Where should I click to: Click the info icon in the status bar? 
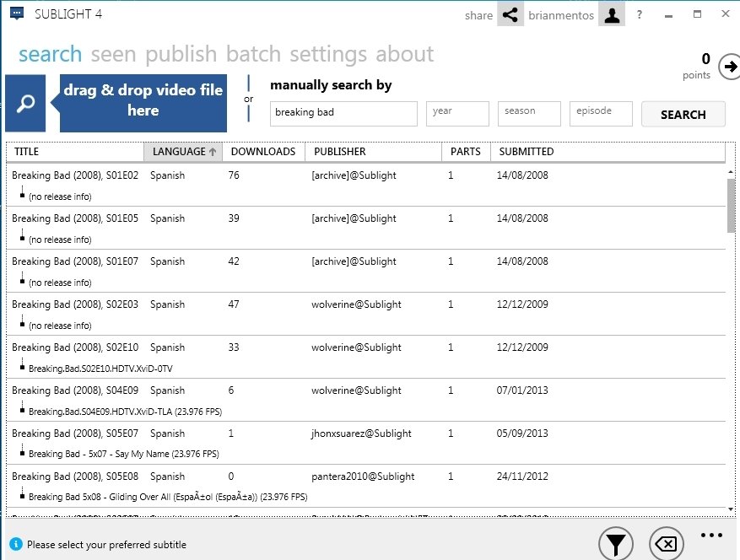click(15, 545)
